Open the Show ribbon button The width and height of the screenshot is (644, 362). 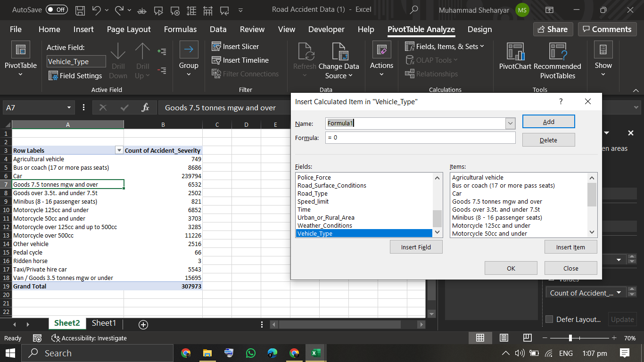(603, 60)
